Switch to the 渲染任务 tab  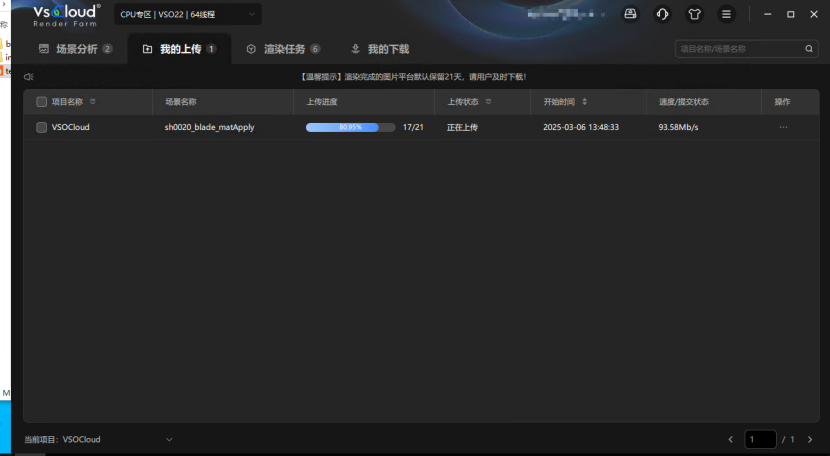283,49
